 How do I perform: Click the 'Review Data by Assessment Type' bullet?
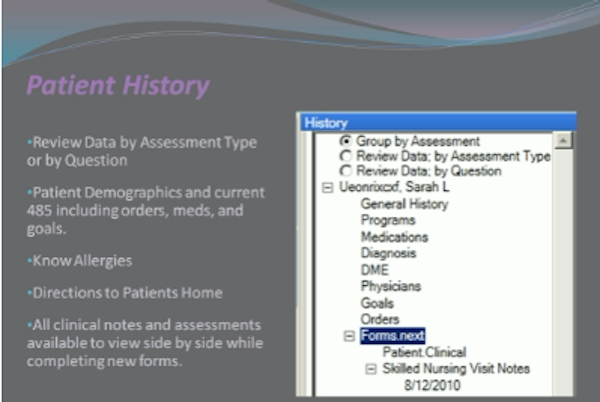142,151
